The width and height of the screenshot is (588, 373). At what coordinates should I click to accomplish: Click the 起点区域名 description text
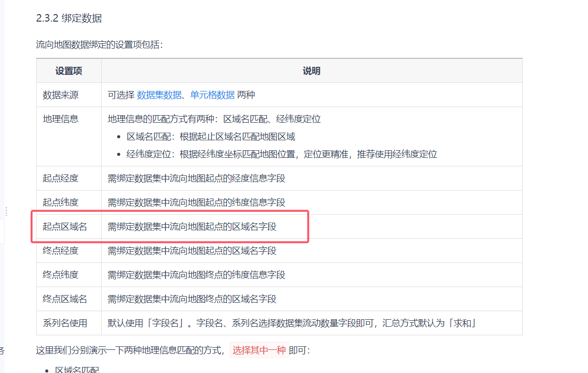(x=192, y=227)
